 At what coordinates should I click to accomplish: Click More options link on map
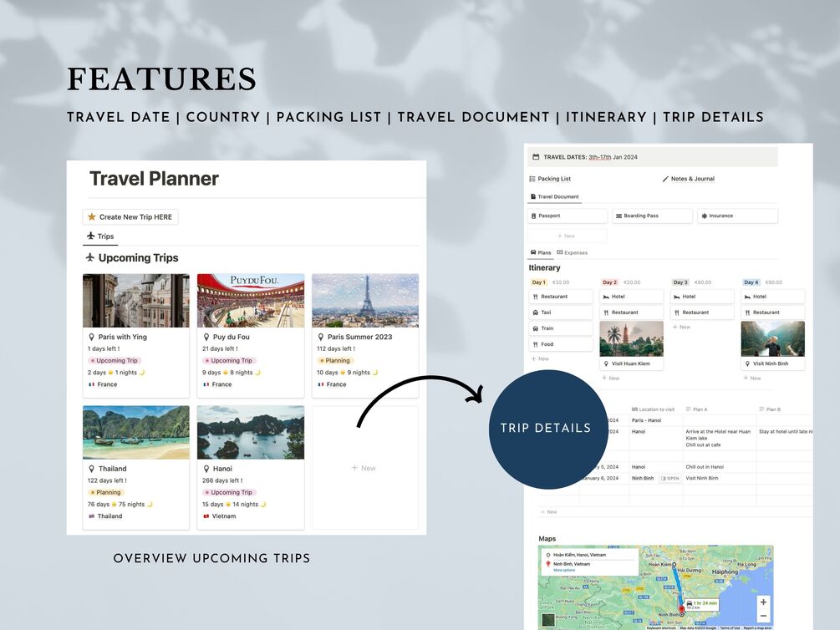pos(564,570)
